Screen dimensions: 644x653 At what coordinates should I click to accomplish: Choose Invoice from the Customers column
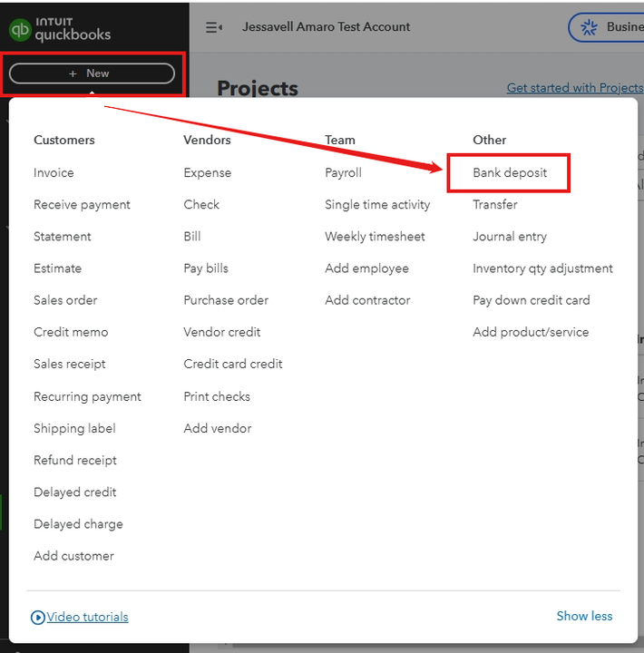click(x=54, y=172)
